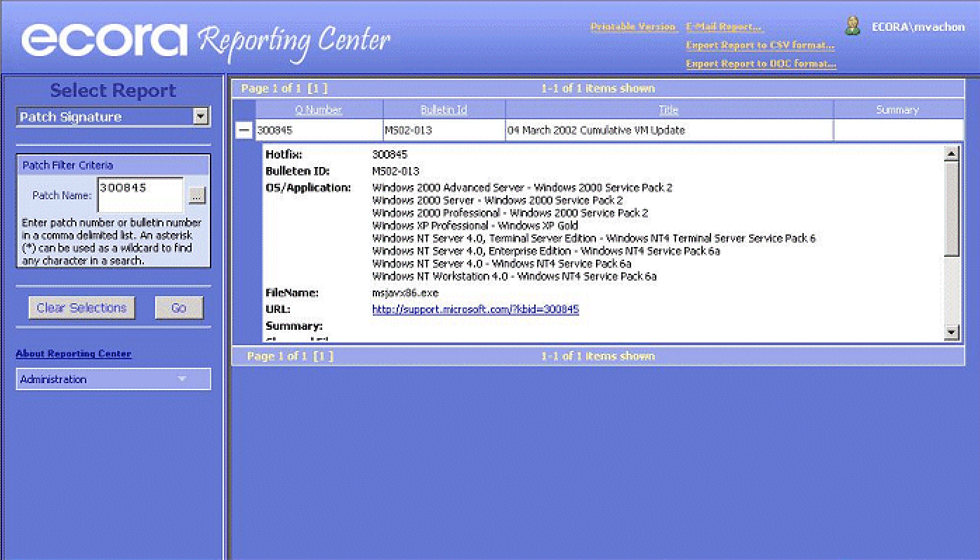This screenshot has height=560, width=980.
Task: Open the patch browse button labeled "..."
Action: click(x=197, y=196)
